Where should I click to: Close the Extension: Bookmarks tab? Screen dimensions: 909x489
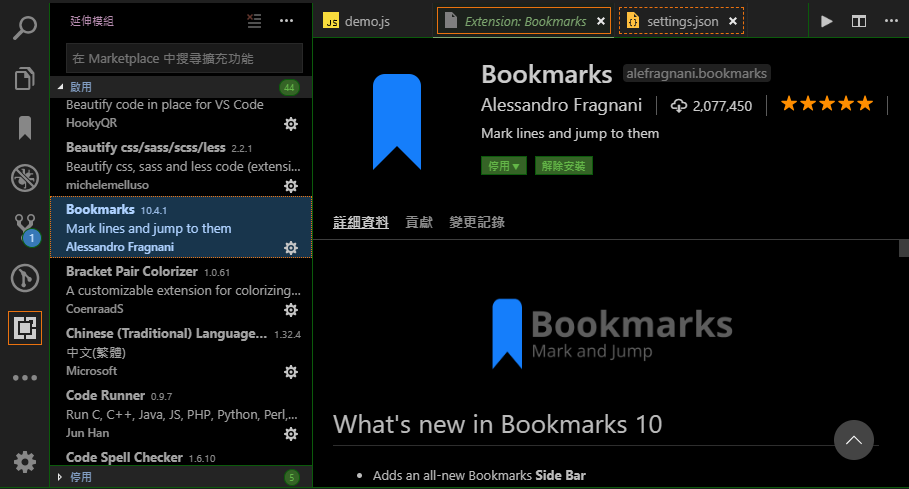click(601, 21)
